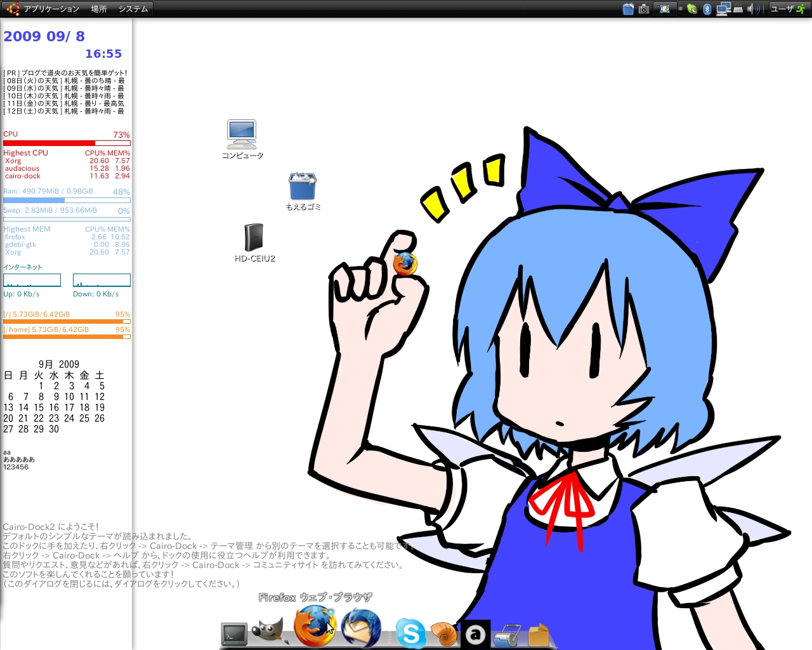Click day 30 in the calendar
The width and height of the screenshot is (812, 650).
54,429
